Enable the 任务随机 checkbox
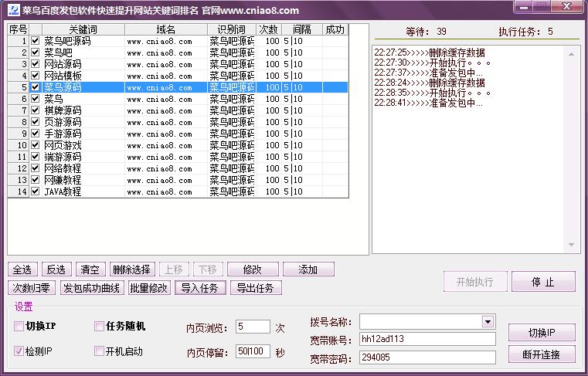 coord(99,326)
